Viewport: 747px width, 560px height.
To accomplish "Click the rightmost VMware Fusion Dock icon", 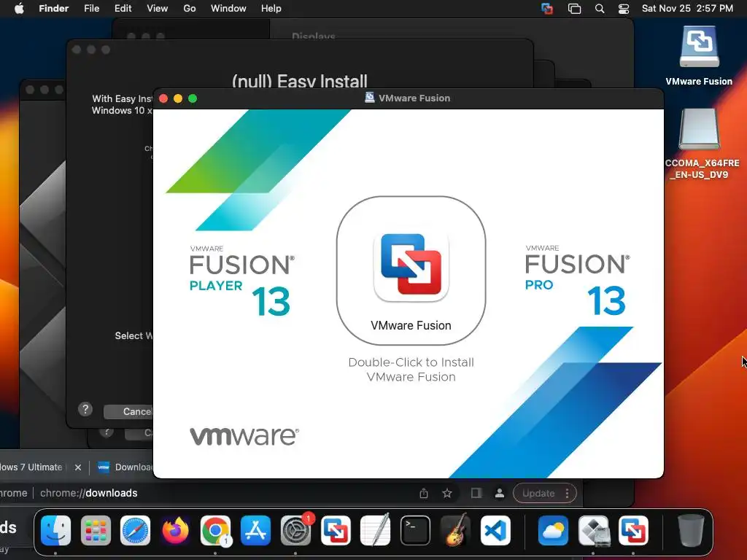I will coord(633,530).
